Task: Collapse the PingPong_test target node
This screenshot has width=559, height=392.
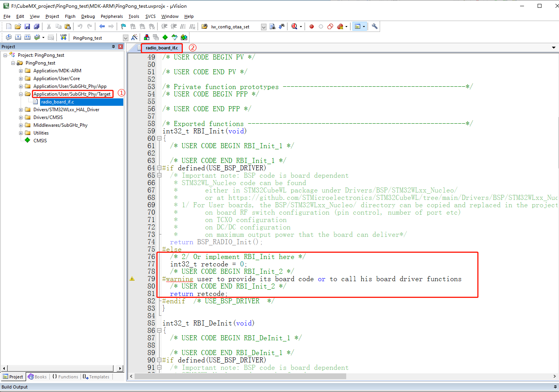Action: point(13,63)
